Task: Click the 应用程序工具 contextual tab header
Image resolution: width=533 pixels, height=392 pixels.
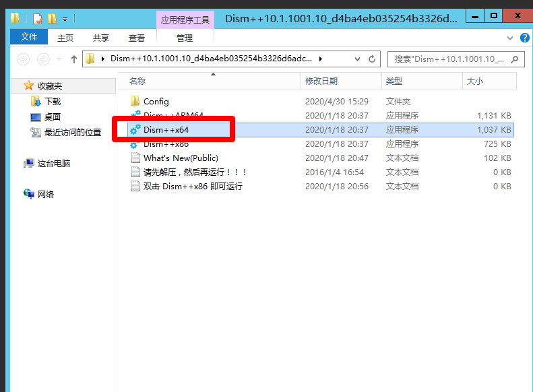Action: [x=185, y=20]
